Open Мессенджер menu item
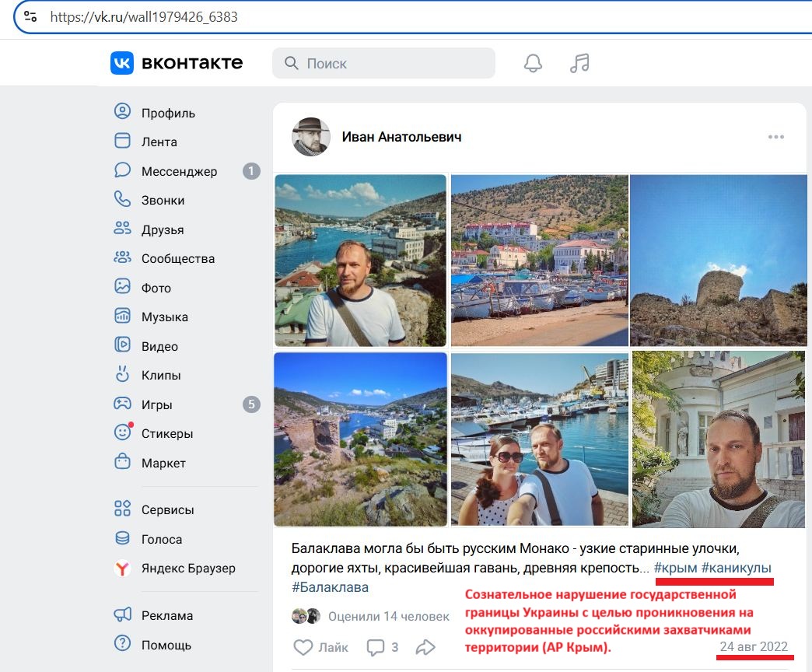 pos(179,171)
